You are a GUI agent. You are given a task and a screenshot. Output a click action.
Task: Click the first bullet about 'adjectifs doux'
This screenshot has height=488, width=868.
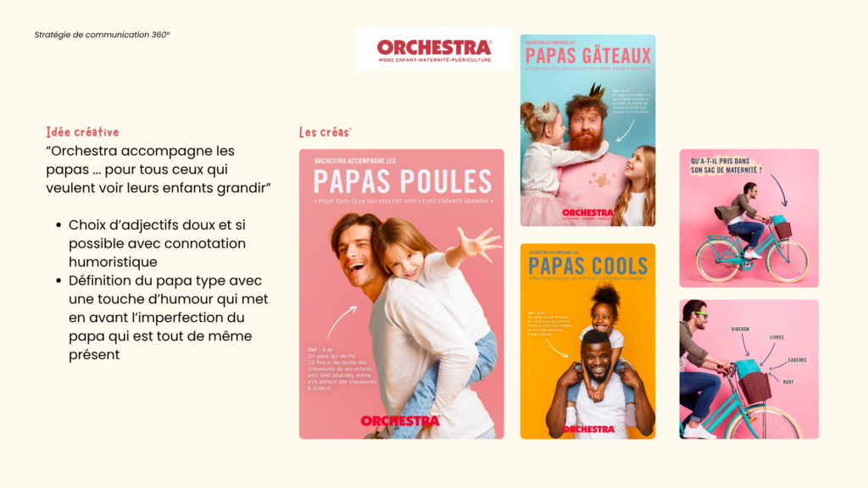pyautogui.click(x=157, y=243)
